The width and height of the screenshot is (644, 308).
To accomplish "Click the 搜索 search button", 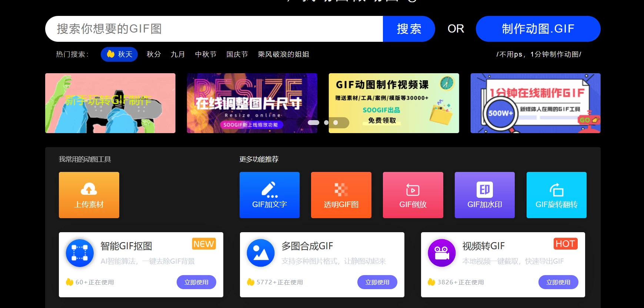I will 408,29.
